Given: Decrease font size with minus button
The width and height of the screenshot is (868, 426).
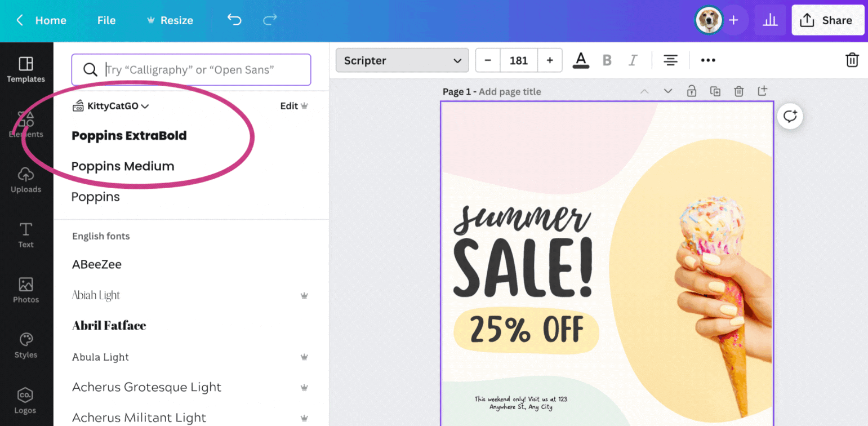Looking at the screenshot, I should pos(488,60).
